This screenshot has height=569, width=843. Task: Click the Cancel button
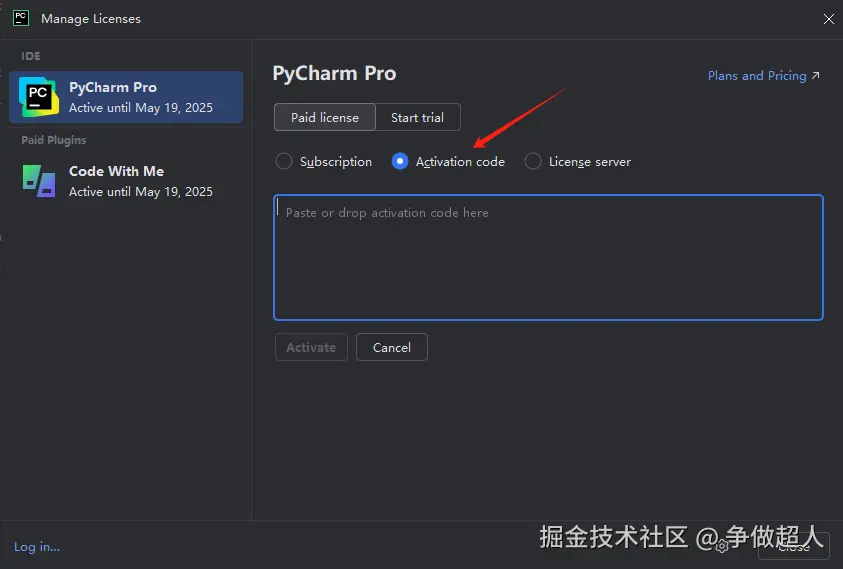[x=392, y=347]
